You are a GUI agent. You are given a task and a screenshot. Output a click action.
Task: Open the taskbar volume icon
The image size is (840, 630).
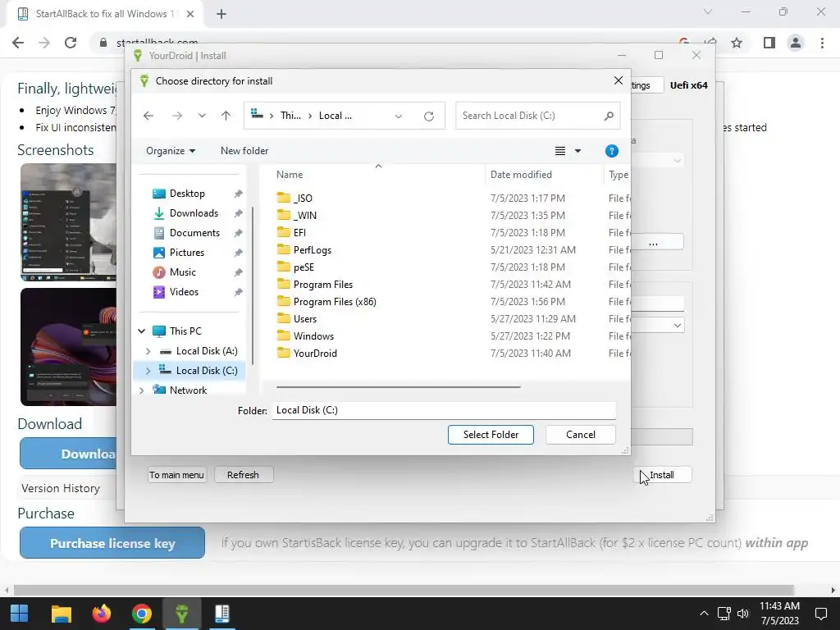coord(742,614)
